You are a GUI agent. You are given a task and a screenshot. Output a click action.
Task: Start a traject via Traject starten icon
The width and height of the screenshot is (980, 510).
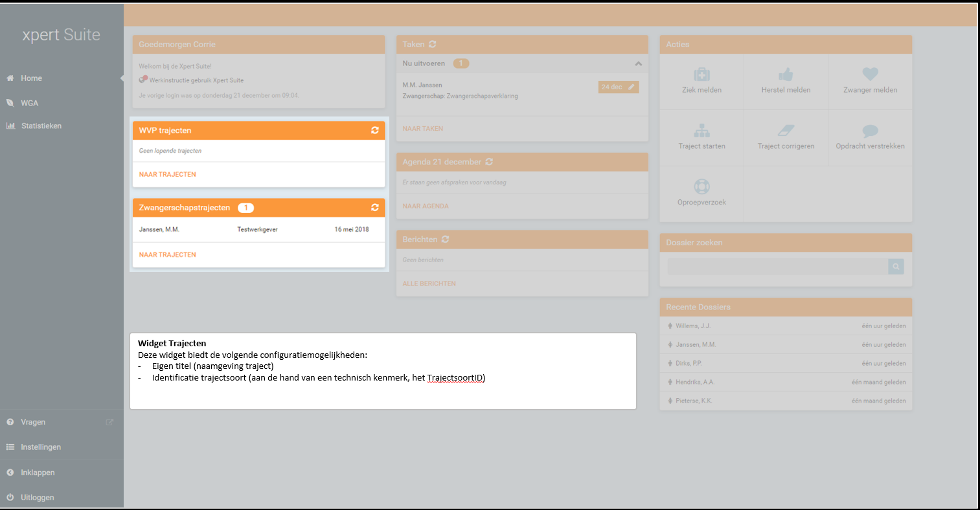click(701, 131)
